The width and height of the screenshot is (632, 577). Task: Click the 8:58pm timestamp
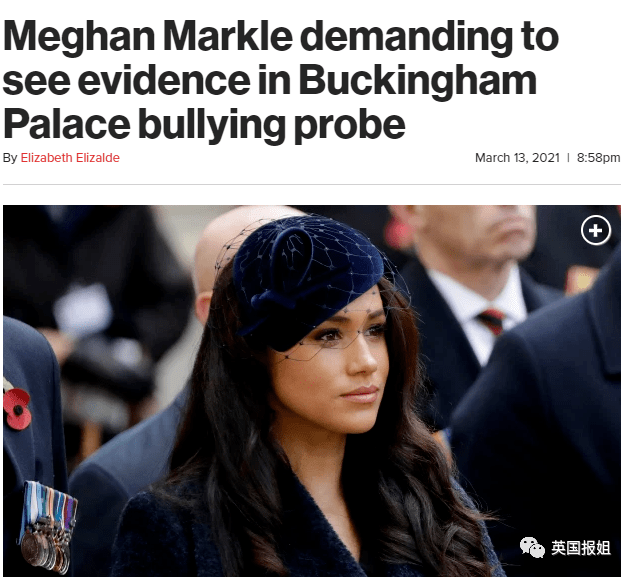pyautogui.click(x=598, y=158)
